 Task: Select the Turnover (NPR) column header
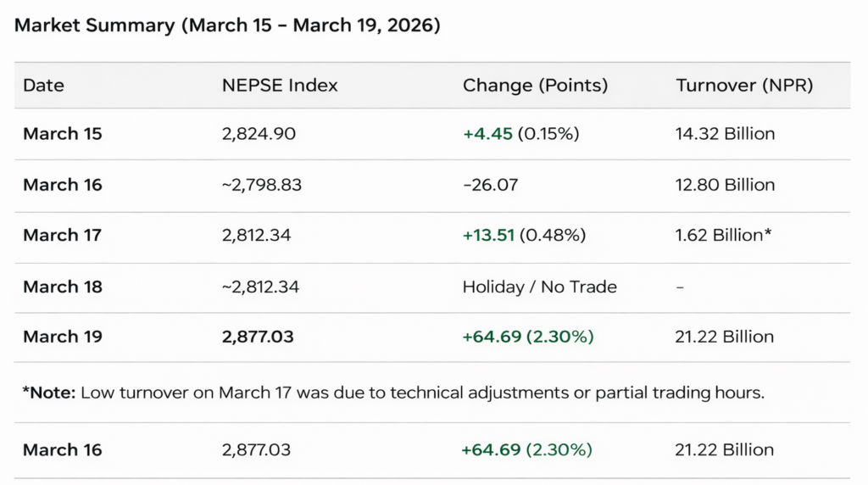click(x=743, y=85)
